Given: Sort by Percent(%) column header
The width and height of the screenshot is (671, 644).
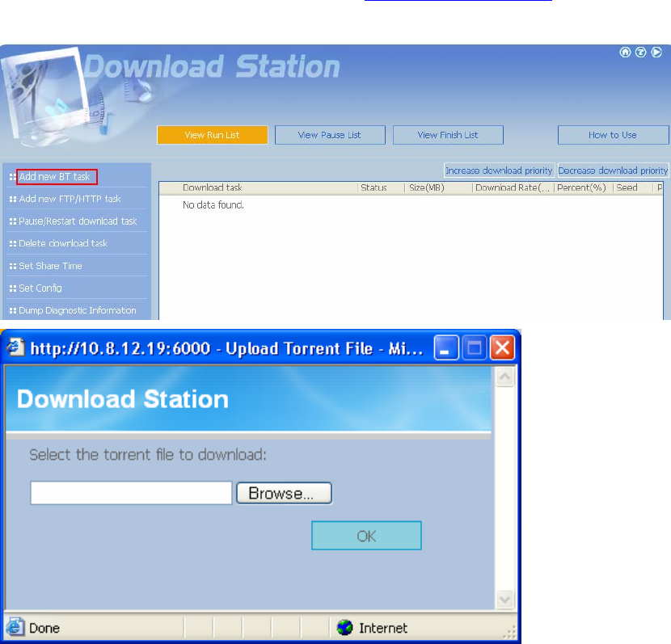Looking at the screenshot, I should click(581, 187).
